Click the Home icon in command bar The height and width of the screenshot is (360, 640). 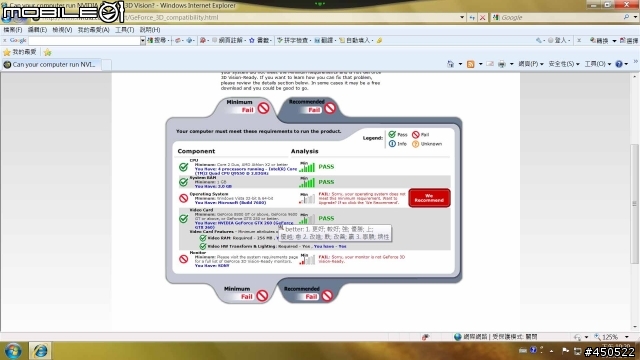pos(451,64)
